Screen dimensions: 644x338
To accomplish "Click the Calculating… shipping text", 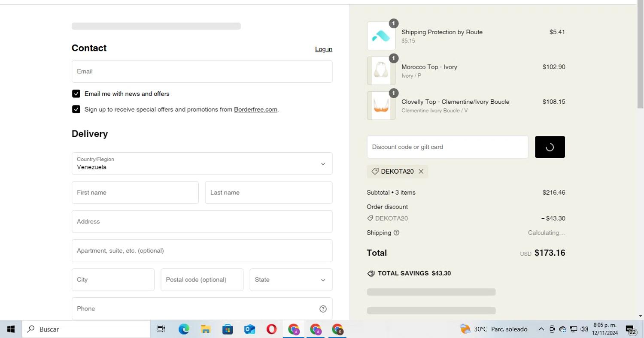I will click(547, 233).
